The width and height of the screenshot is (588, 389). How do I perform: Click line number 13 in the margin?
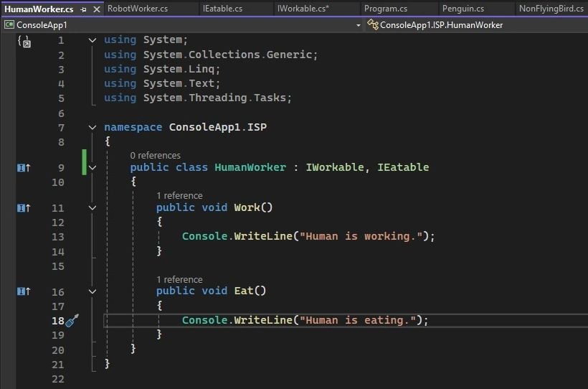point(58,237)
